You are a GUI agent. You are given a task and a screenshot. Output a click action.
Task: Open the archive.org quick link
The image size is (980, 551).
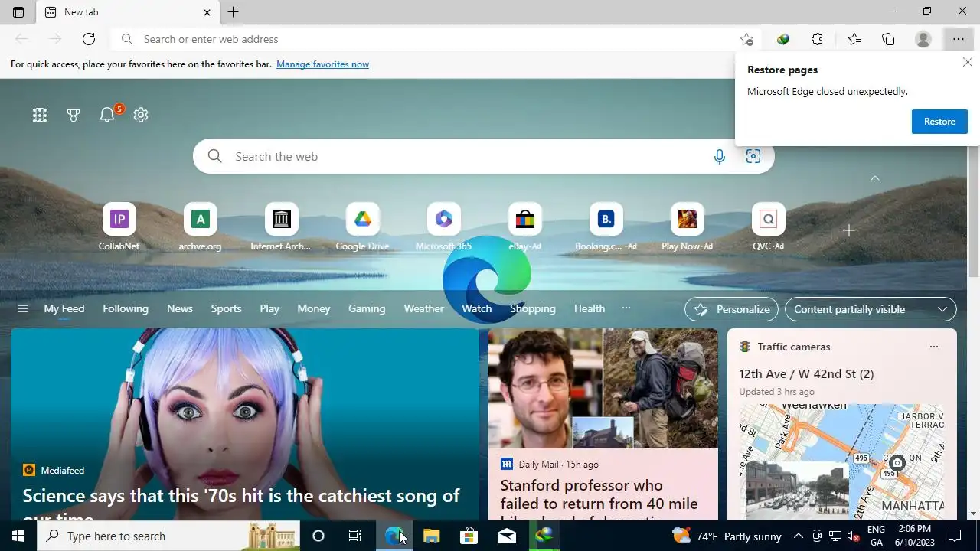(x=200, y=227)
